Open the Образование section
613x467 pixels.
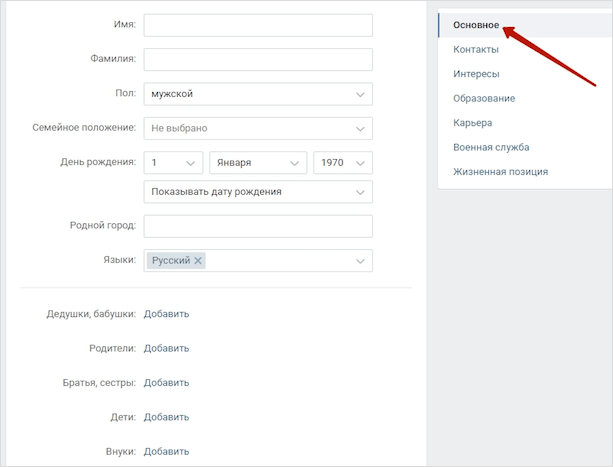point(484,98)
